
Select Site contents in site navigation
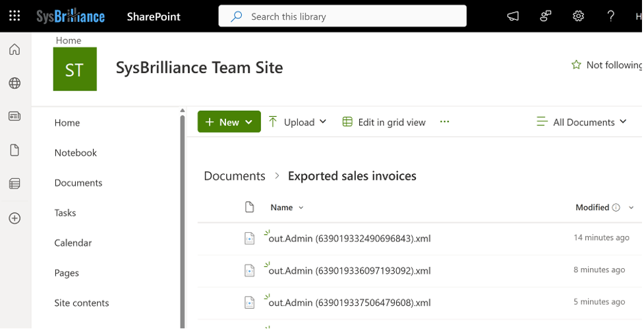coord(81,303)
